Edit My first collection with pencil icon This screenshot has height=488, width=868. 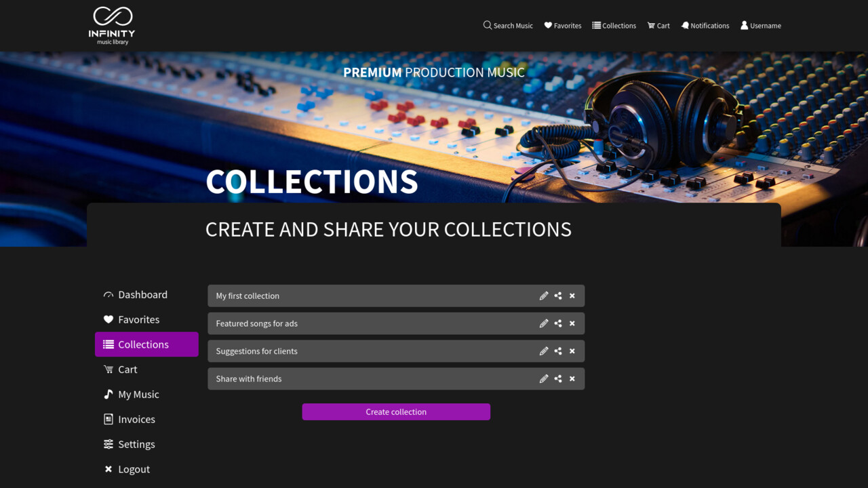(544, 296)
